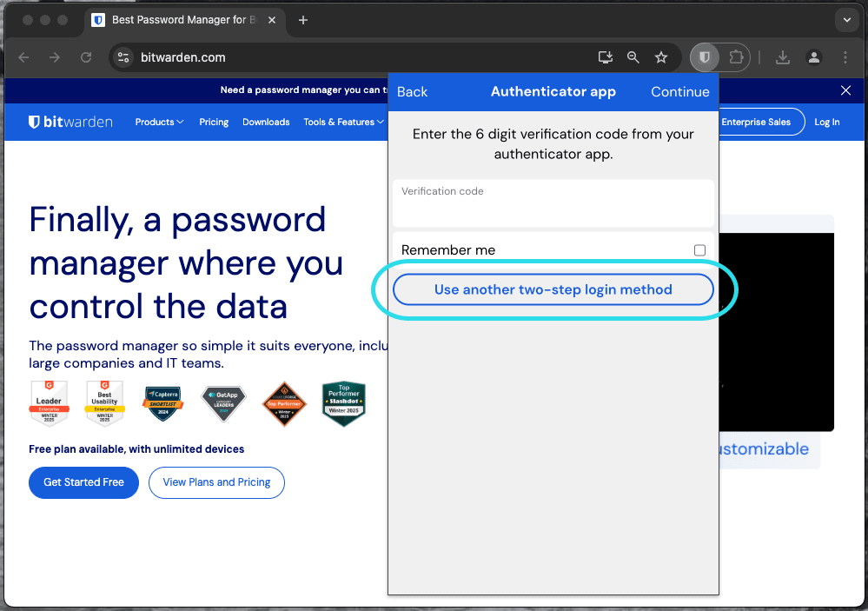Click the Get Started Free button

click(x=83, y=482)
